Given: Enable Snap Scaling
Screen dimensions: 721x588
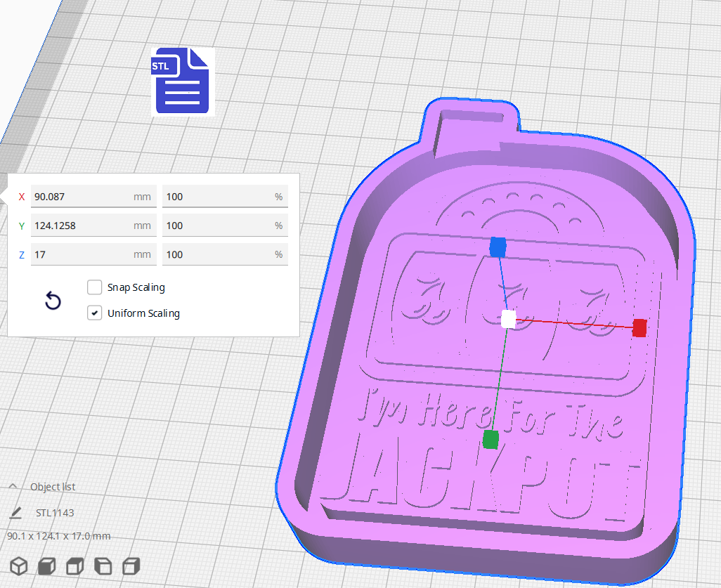Looking at the screenshot, I should click(95, 287).
